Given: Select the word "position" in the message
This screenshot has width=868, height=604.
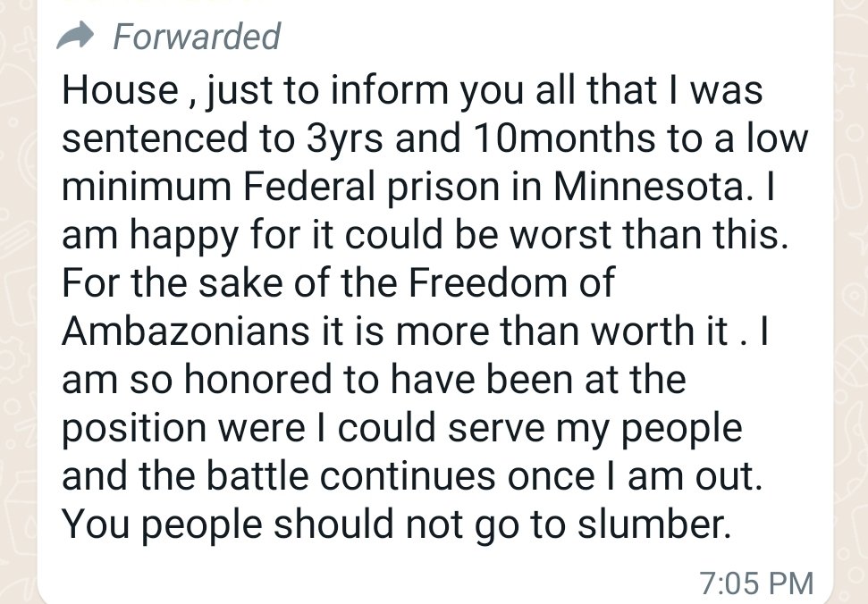Looking at the screenshot, I should click(131, 428).
